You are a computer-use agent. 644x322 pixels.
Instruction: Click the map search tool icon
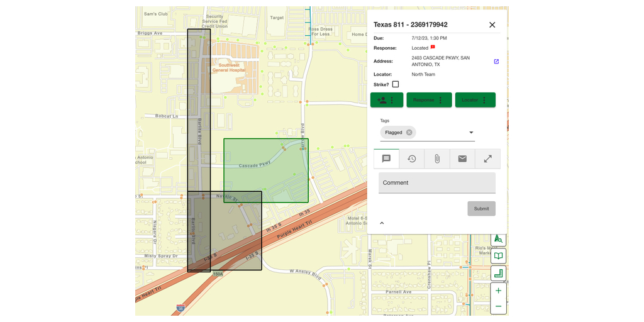[498, 239]
